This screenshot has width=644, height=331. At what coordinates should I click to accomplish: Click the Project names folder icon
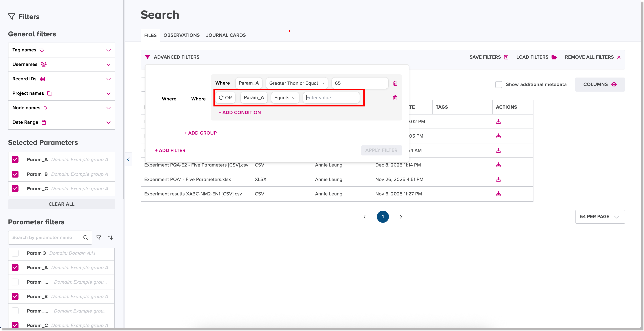coord(50,93)
